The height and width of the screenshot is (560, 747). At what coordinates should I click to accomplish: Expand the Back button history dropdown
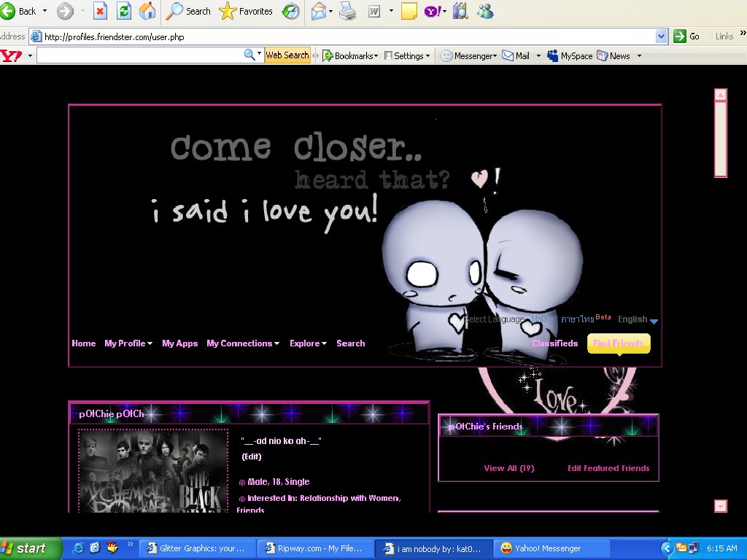(x=44, y=11)
